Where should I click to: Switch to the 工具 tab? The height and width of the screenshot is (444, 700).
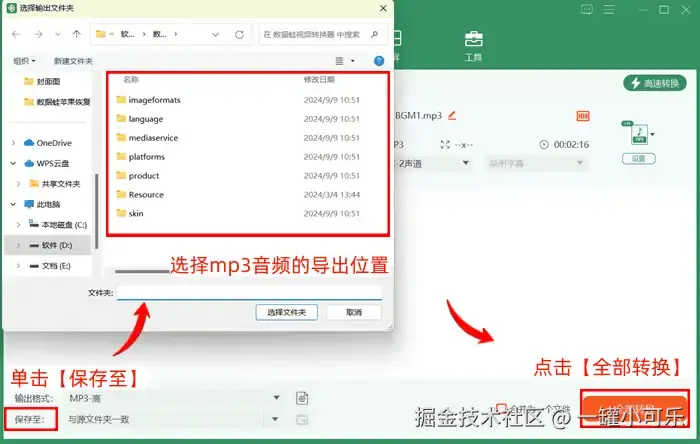(473, 46)
